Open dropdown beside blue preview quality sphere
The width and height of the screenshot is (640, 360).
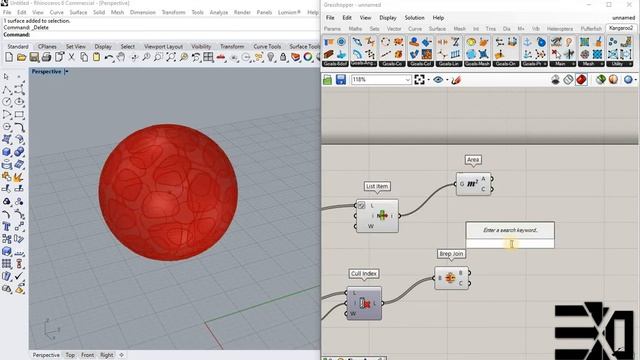pos(636,80)
